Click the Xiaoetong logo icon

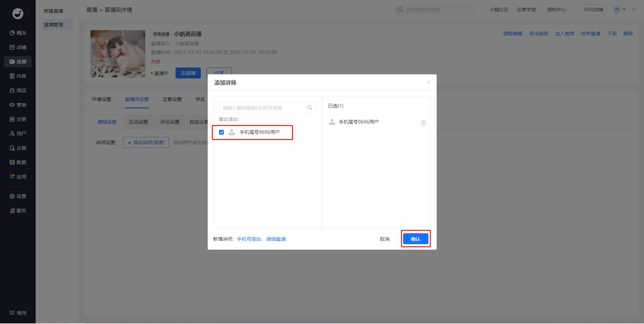(18, 13)
